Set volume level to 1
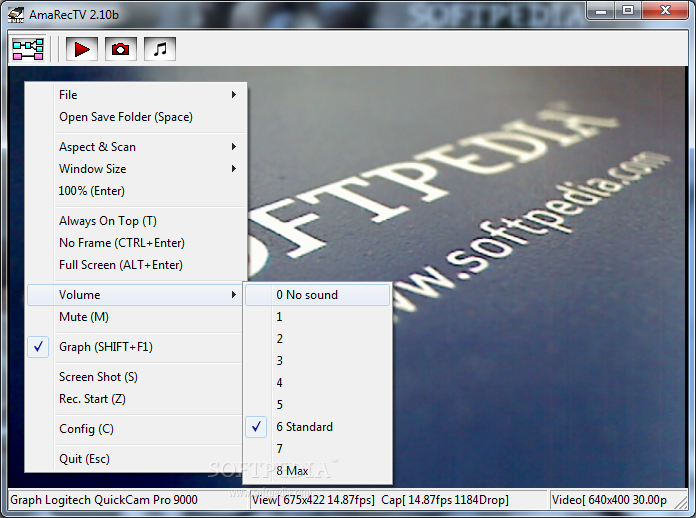Viewport: 696px width, 518px height. 317,317
